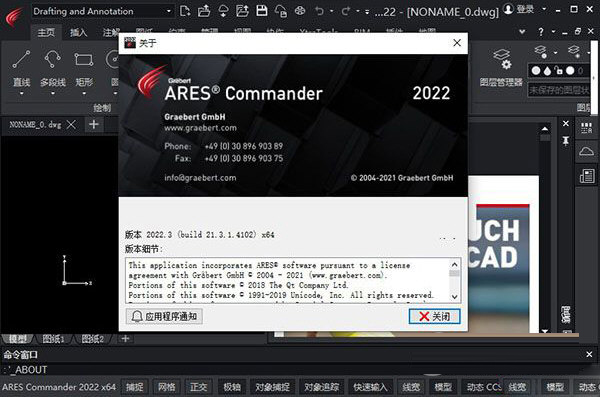Click the grid palette icon at top right sidebar
This screenshot has width=600, height=397.
pos(587,127)
